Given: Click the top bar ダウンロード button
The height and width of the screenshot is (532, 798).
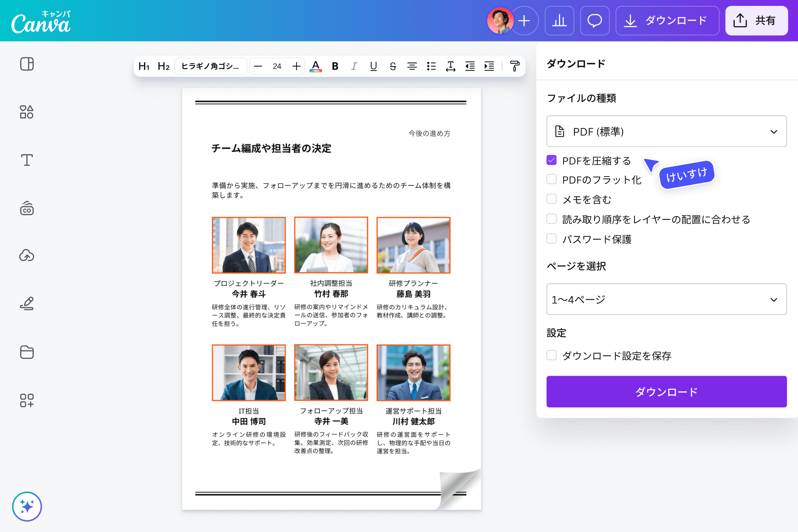Looking at the screenshot, I should pyautogui.click(x=667, y=21).
